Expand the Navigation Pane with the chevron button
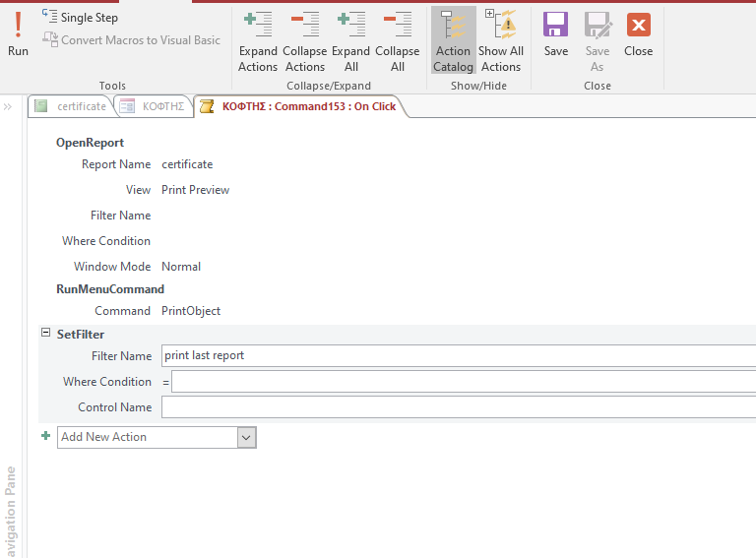 coord(8,107)
